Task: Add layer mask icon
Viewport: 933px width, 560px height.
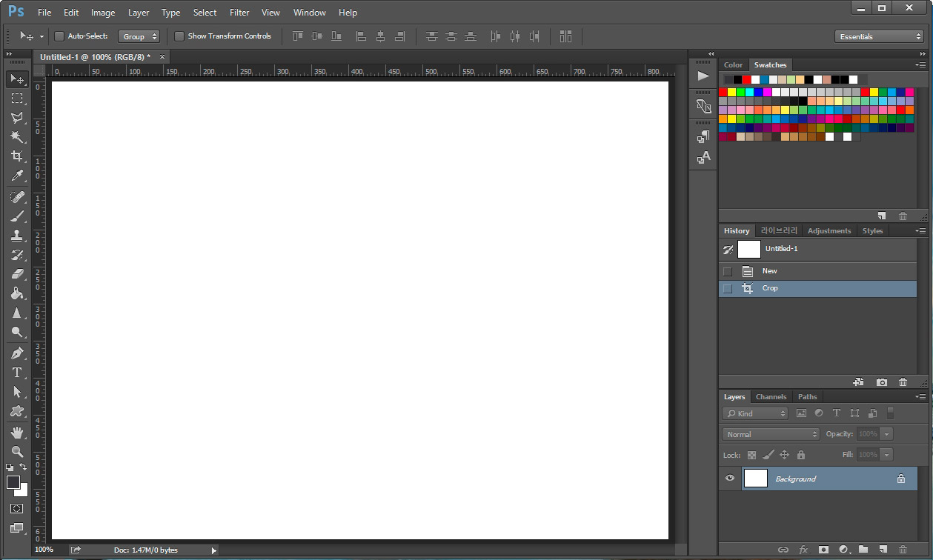Action: point(823,550)
